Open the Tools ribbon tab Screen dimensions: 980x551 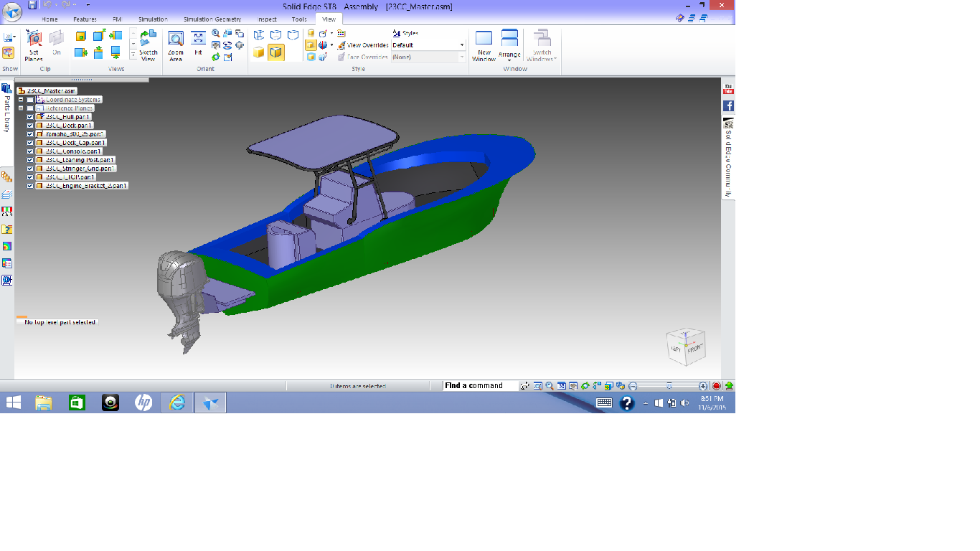[x=299, y=19]
